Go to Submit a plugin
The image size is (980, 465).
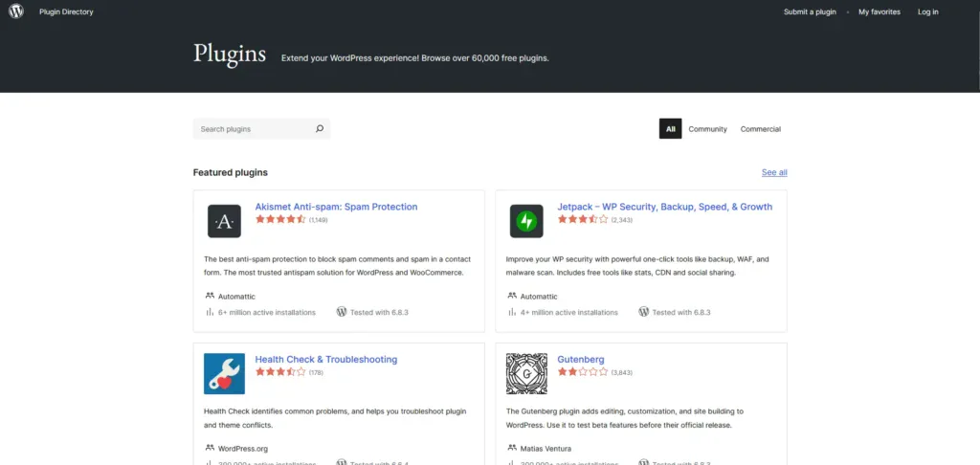810,11
